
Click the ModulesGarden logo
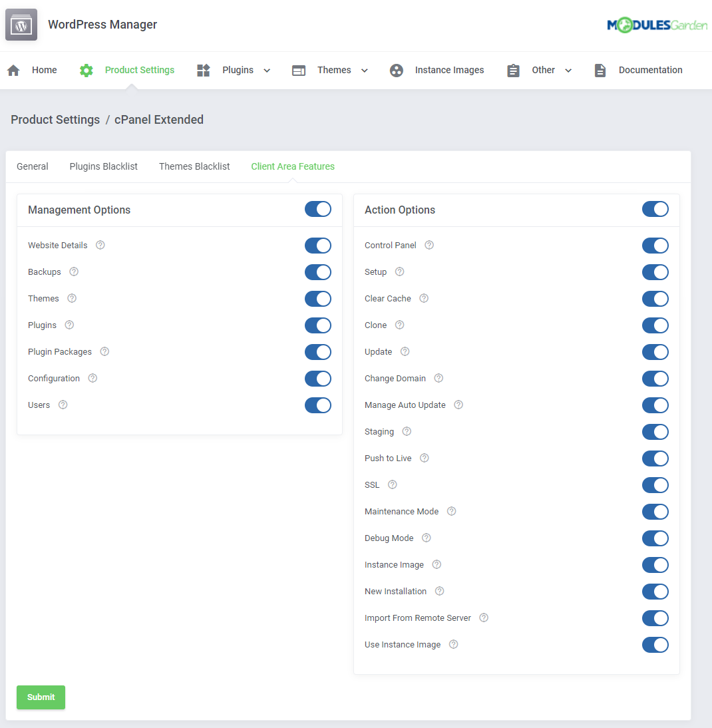pos(657,25)
